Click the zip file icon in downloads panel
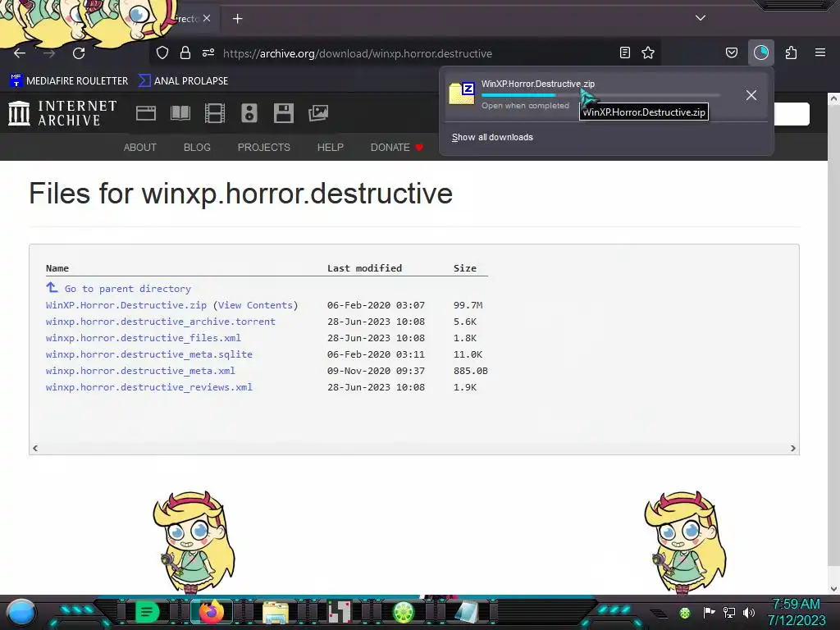840x630 pixels. coord(462,94)
